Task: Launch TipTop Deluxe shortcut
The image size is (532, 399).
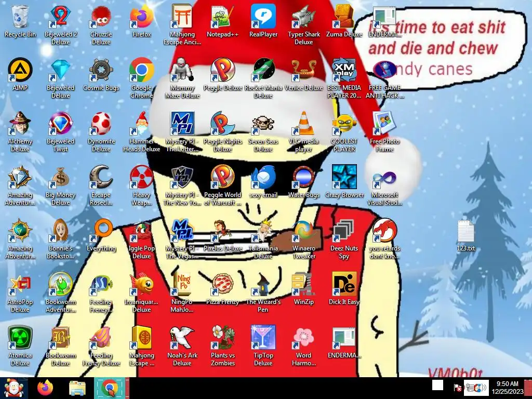Action: (263, 346)
